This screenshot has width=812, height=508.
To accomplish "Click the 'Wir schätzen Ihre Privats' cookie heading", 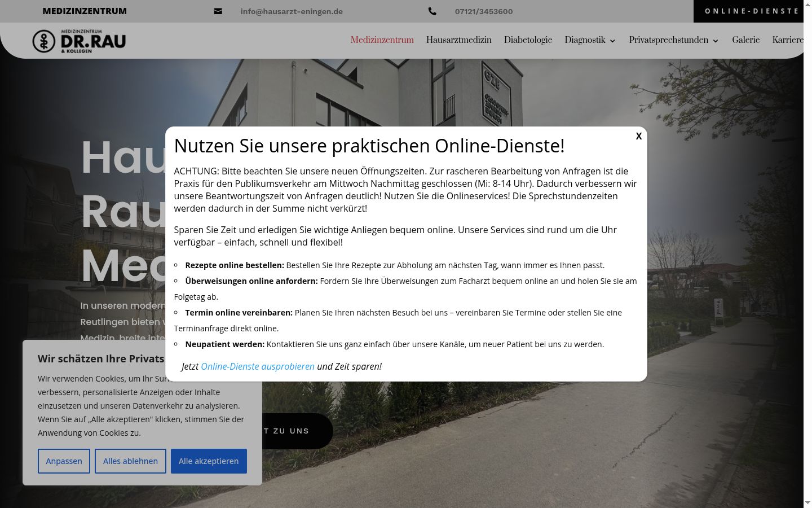I will tap(101, 359).
